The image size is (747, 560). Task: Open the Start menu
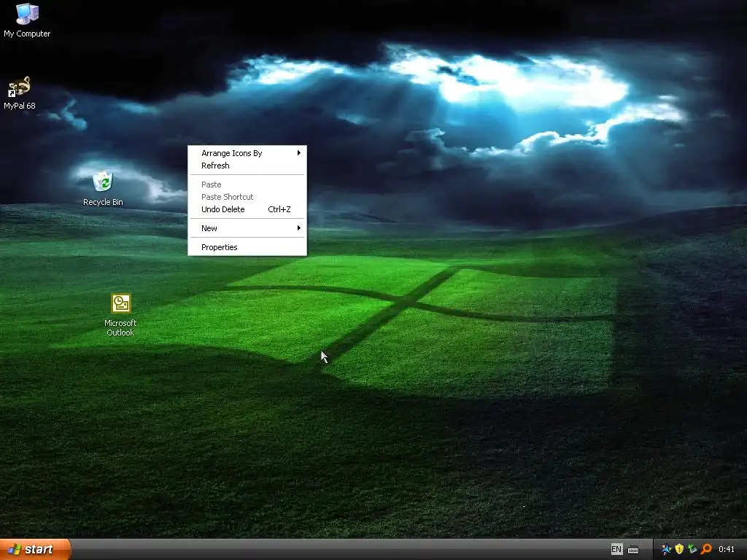tap(35, 549)
